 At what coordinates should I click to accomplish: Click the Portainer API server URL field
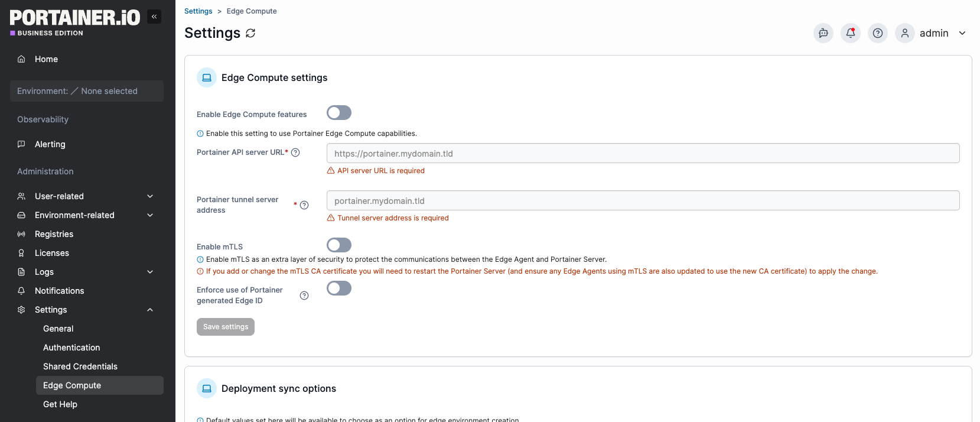click(x=643, y=154)
